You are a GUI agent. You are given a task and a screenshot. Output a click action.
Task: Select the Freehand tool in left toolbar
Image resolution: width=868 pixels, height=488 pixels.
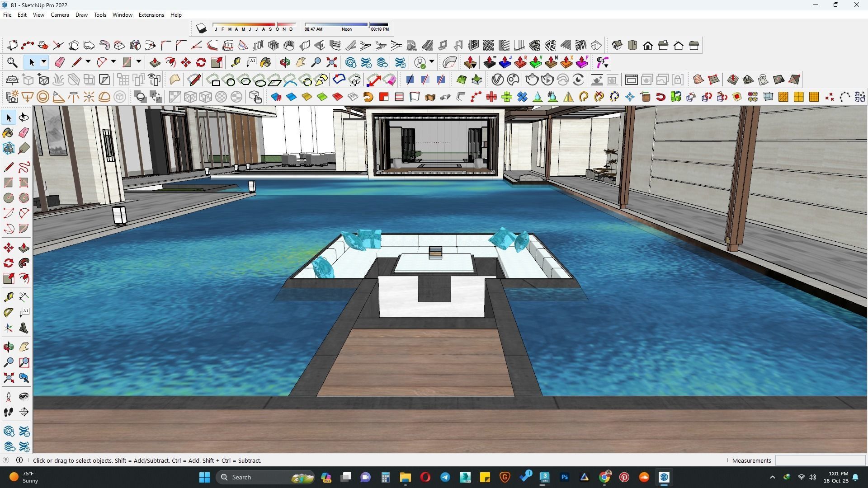click(x=24, y=167)
